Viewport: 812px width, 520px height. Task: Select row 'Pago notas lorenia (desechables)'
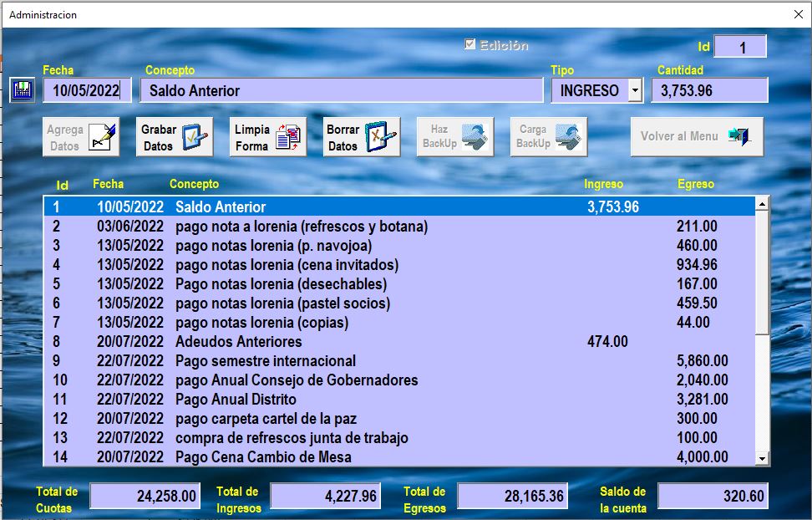point(399,283)
